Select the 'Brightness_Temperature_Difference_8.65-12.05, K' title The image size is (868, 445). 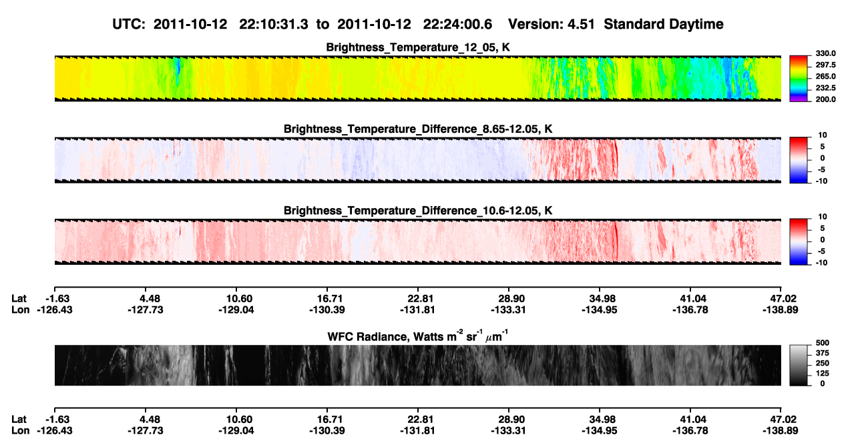(418, 129)
